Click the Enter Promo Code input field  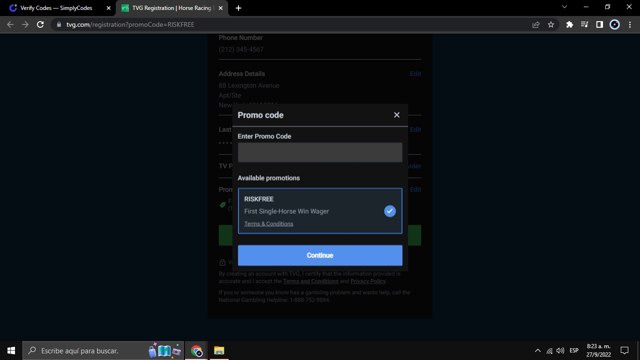320,152
